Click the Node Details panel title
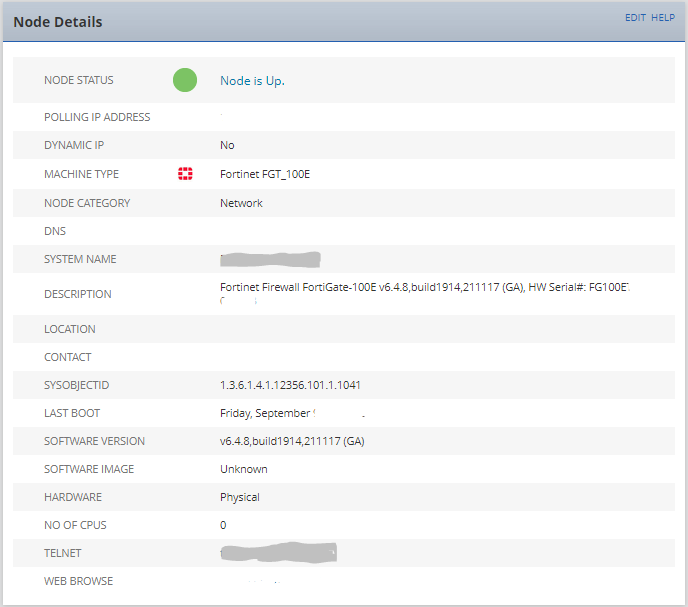 pyautogui.click(x=58, y=22)
